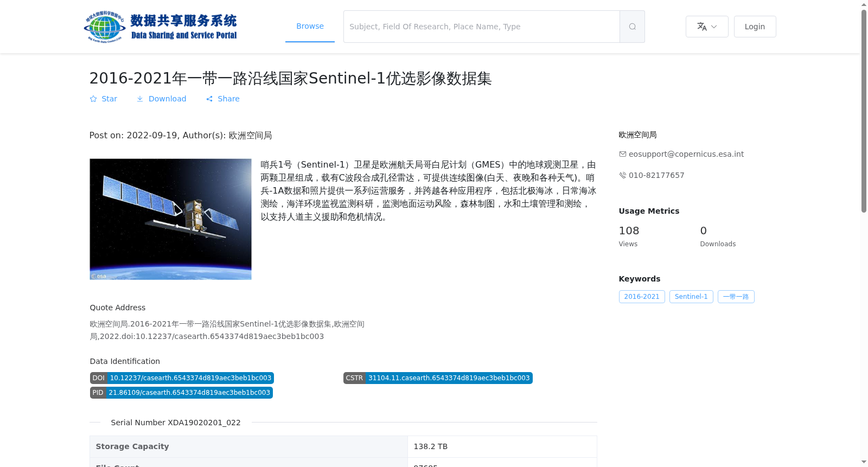
Task: Click the 108 Views metric
Action: (629, 236)
